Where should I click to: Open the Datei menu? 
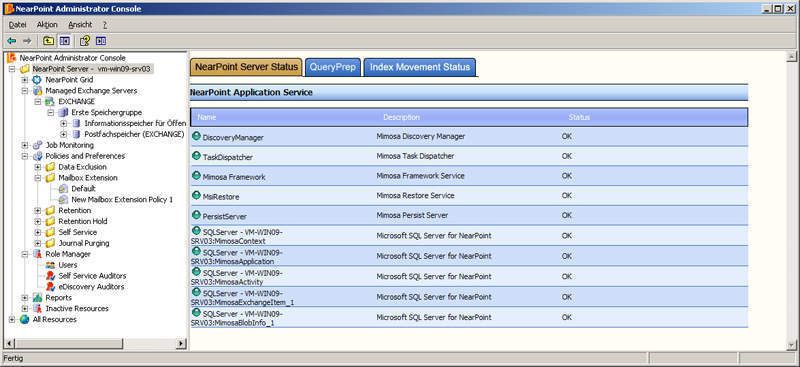tap(17, 25)
